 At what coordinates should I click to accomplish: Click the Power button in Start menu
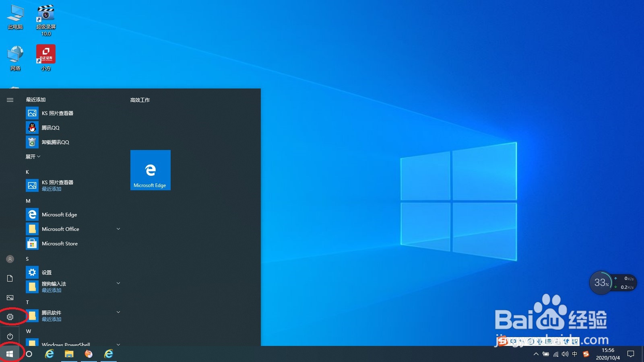point(10,336)
